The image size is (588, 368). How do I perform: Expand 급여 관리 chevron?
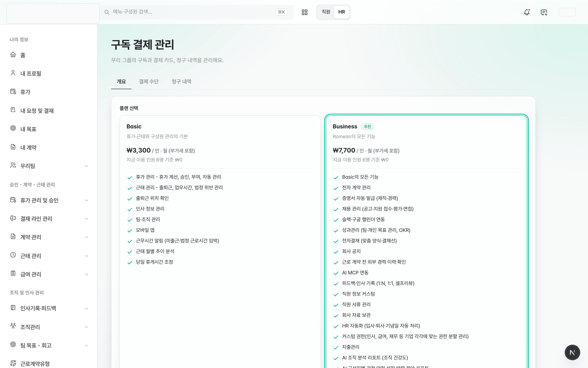point(87,274)
